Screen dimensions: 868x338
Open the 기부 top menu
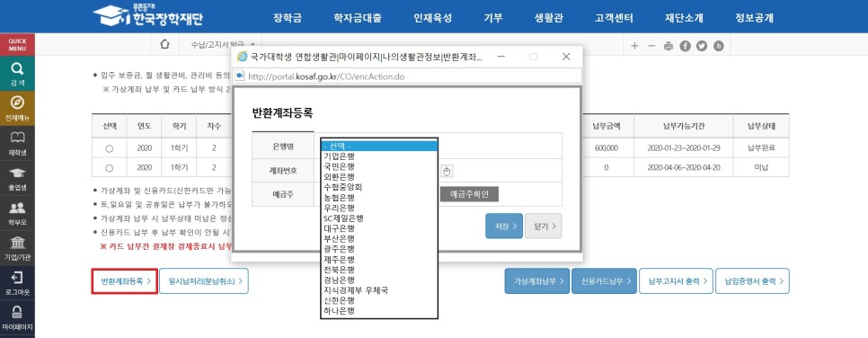tap(492, 18)
